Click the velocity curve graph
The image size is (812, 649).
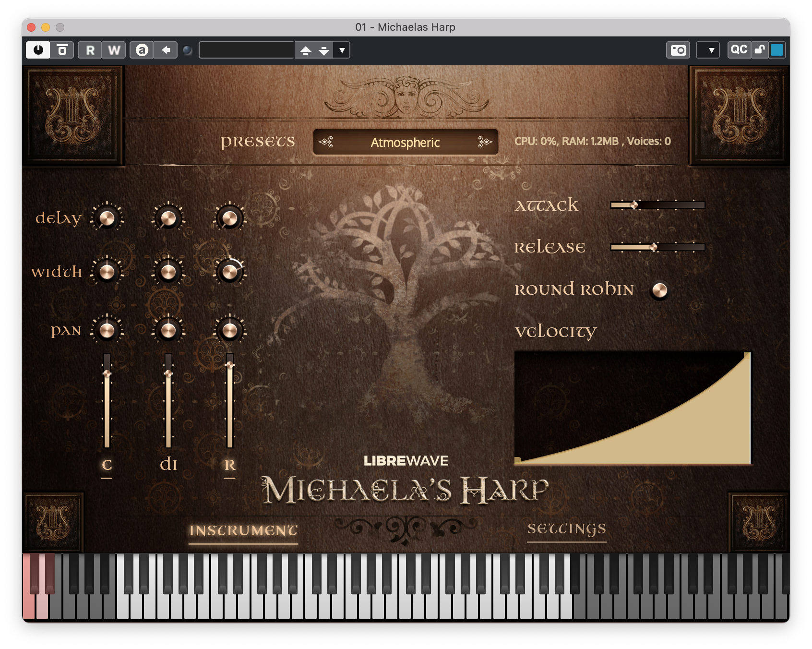pos(633,408)
